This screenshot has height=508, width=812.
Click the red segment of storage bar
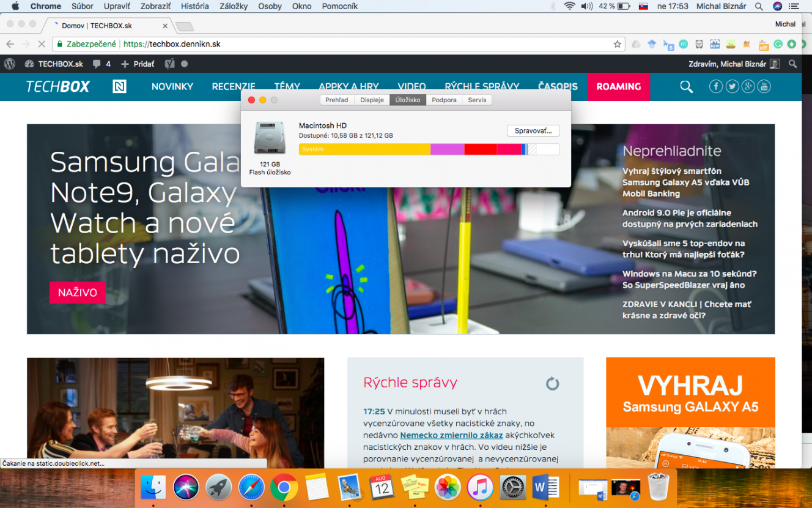[x=481, y=149]
